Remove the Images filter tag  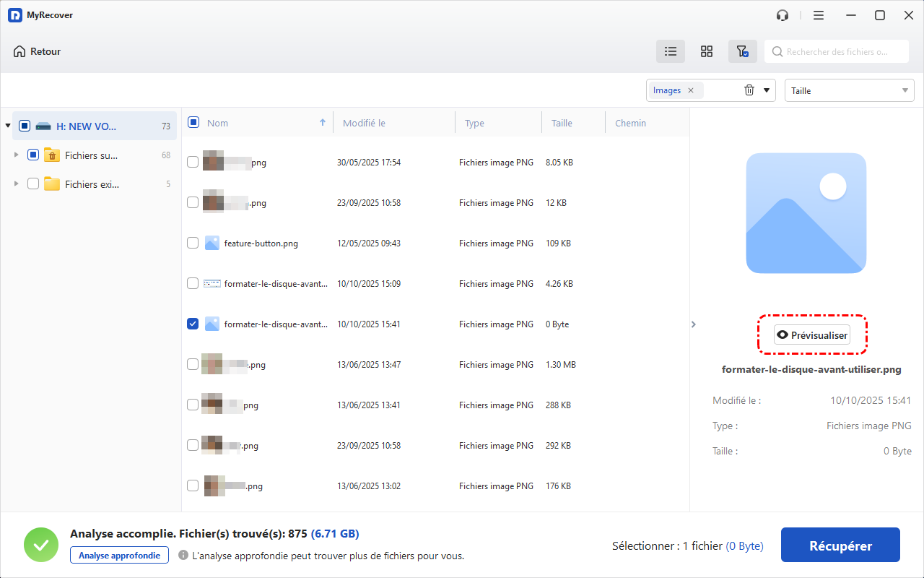coord(691,90)
